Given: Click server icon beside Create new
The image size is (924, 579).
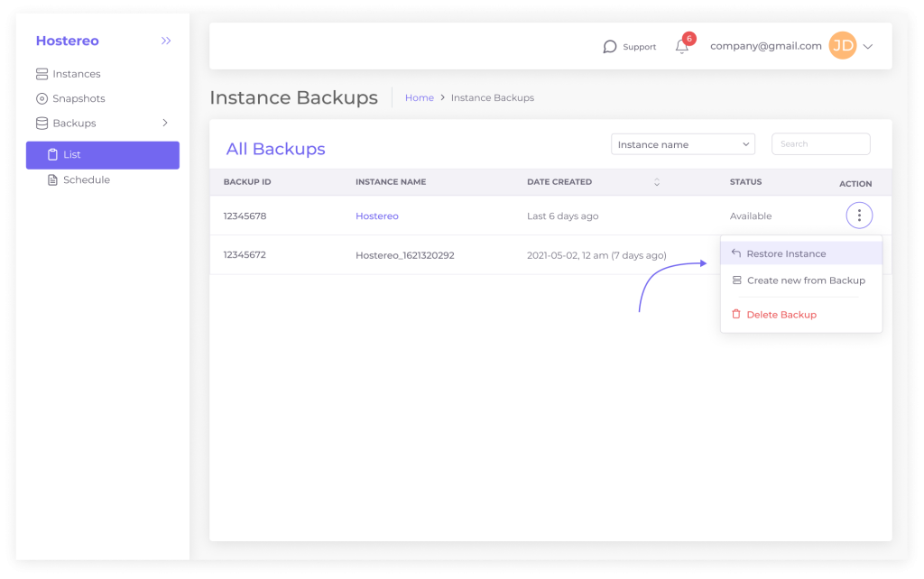Looking at the screenshot, I should [x=736, y=280].
